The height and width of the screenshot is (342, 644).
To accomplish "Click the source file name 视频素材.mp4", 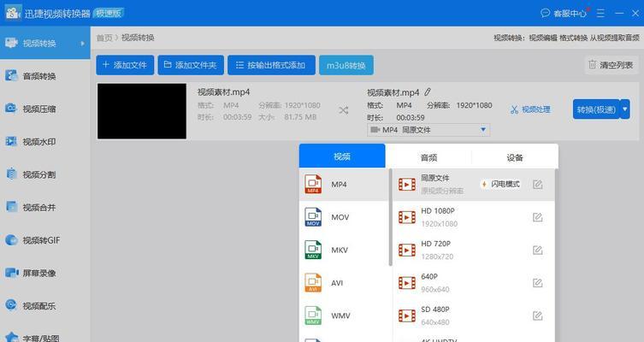I will click(x=223, y=92).
